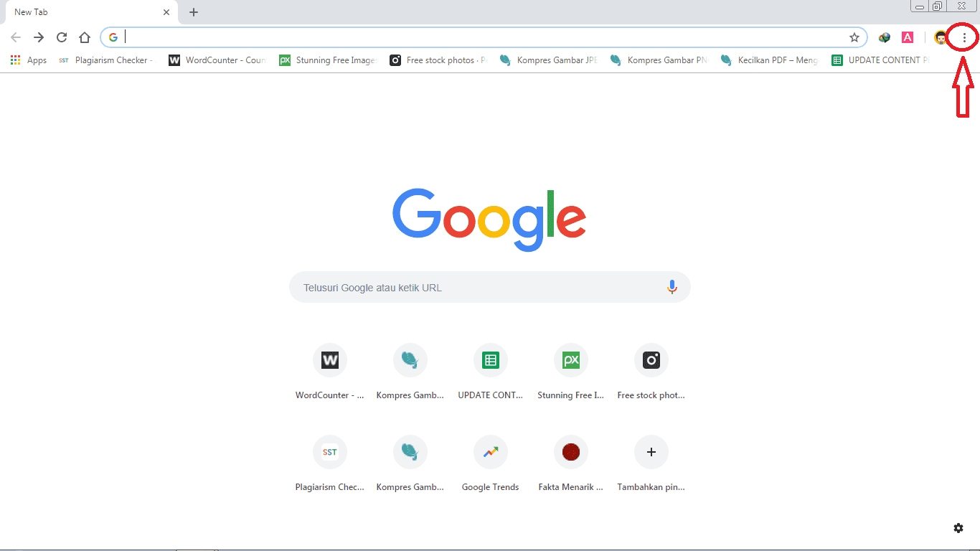This screenshot has width=980, height=551.
Task: Open the Apps bookmarks shortcut
Action: pos(29,60)
